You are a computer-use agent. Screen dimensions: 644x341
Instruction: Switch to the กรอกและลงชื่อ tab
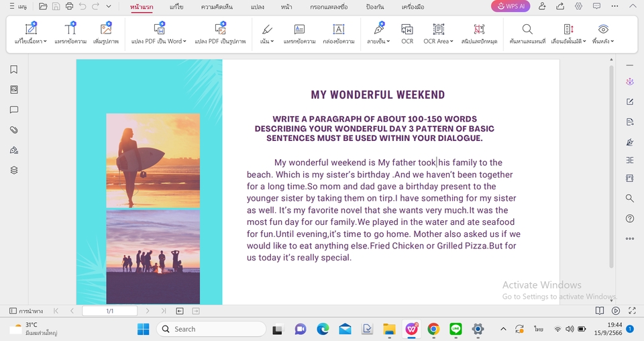pyautogui.click(x=329, y=7)
